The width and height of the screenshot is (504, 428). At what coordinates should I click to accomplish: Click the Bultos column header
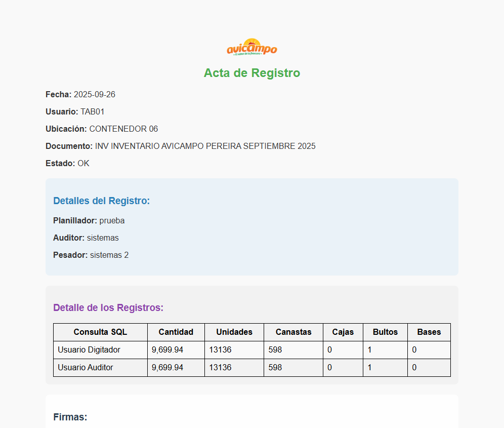point(385,332)
